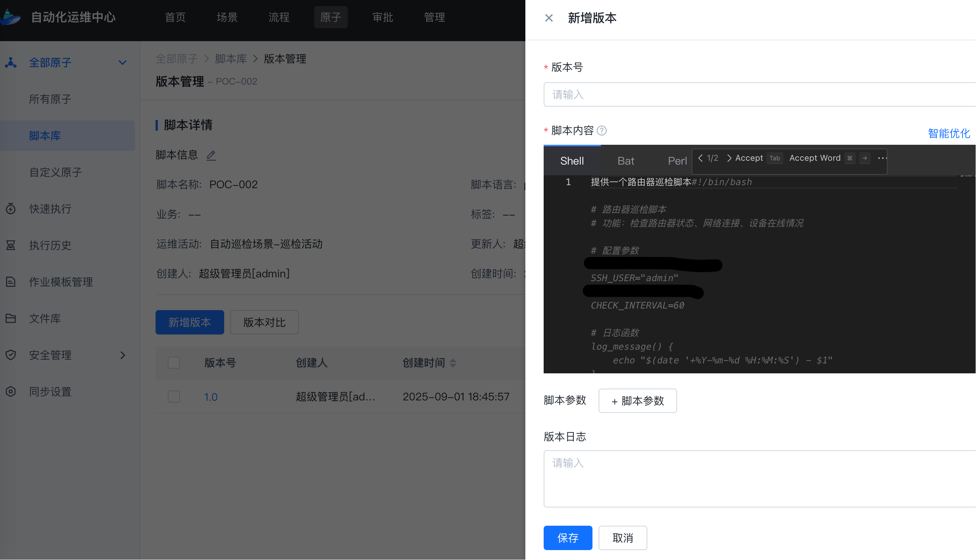Viewport: 976px width, 560px height.
Task: Close the 新增版本 drawer with X icon
Action: point(549,18)
